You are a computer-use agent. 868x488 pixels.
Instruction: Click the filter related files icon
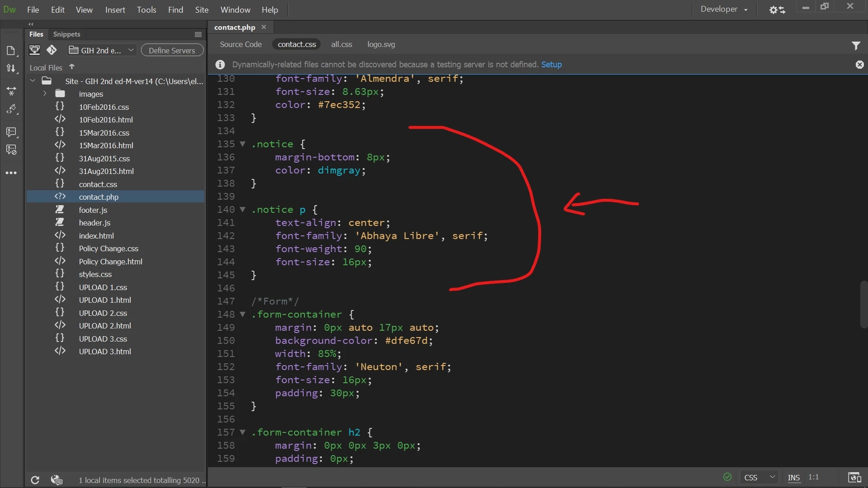click(856, 46)
